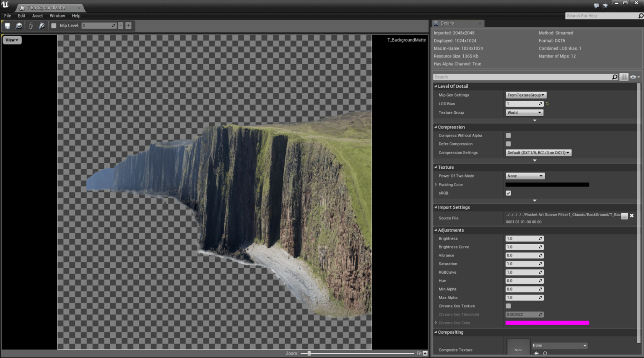Open the Compression Settings dropdown
This screenshot has height=358, width=644.
click(538, 153)
